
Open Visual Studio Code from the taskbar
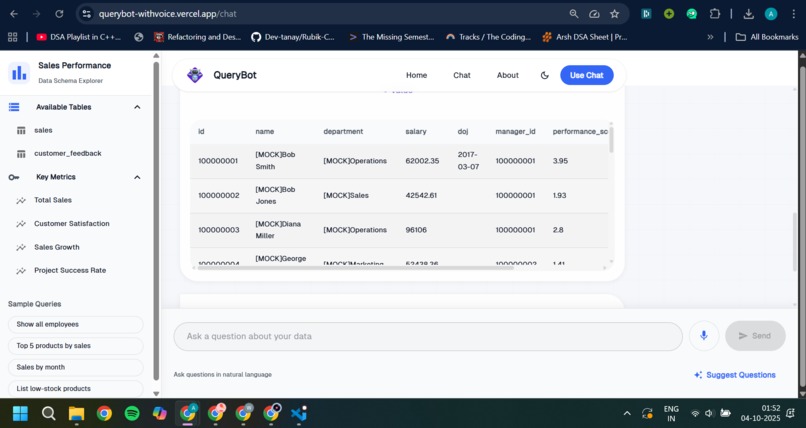point(299,413)
